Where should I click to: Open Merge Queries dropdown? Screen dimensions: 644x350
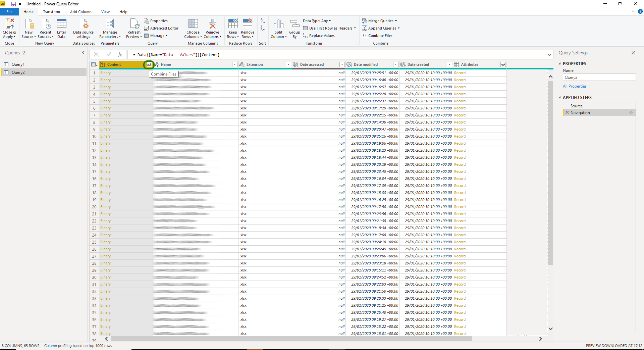coord(379,21)
